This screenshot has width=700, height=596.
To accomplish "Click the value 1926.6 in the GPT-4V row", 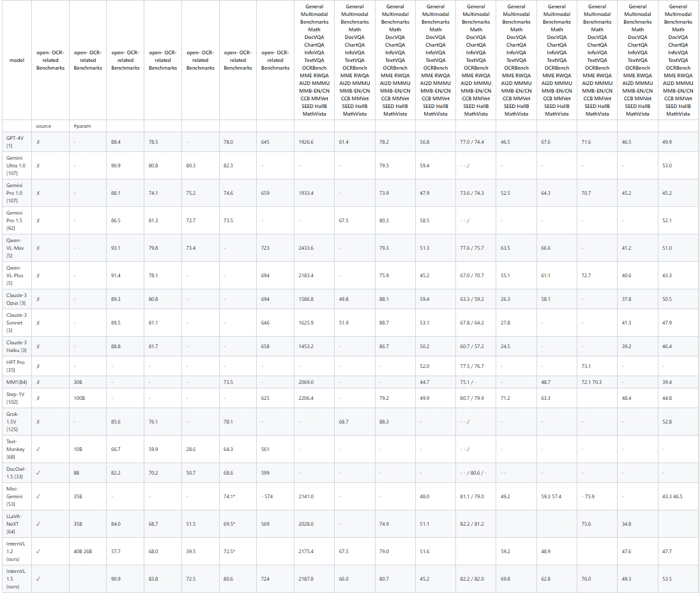I will (307, 142).
